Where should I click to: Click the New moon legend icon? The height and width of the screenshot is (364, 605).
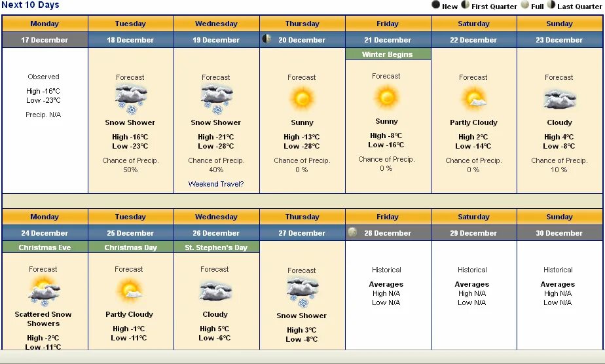tap(436, 5)
